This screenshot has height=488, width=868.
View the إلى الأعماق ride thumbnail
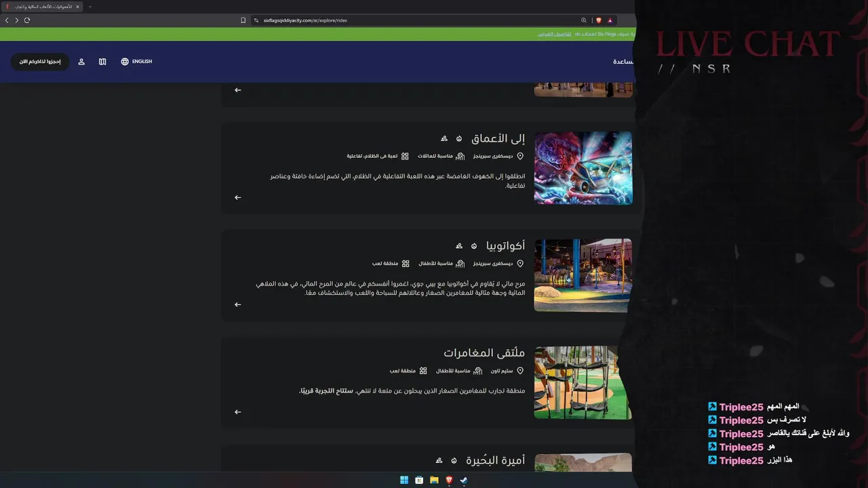point(583,168)
